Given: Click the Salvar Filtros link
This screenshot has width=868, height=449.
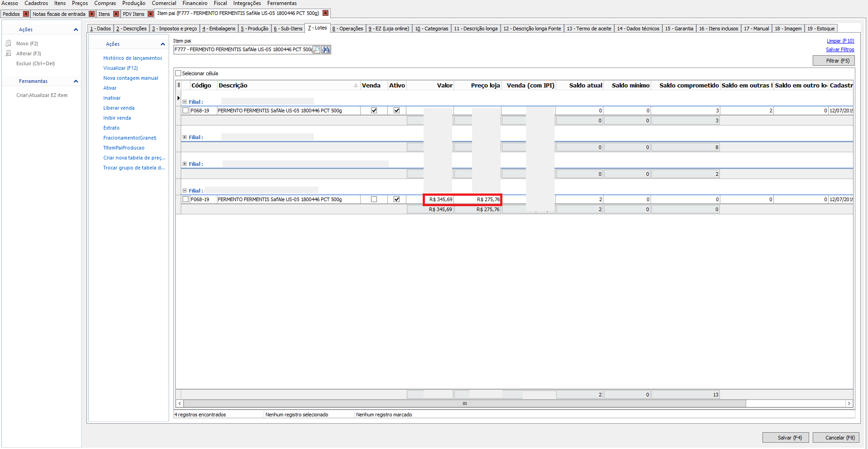Looking at the screenshot, I should (840, 49).
